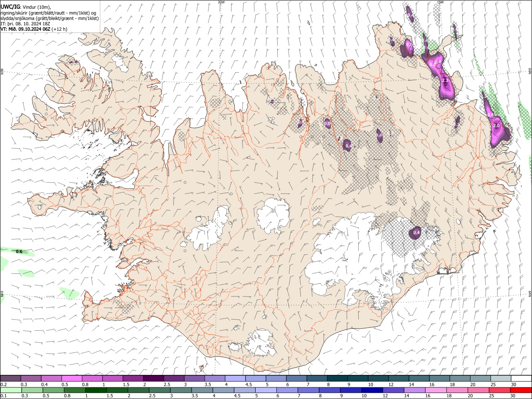
Task: Click the UWC/IG title text
Action: 10,7
